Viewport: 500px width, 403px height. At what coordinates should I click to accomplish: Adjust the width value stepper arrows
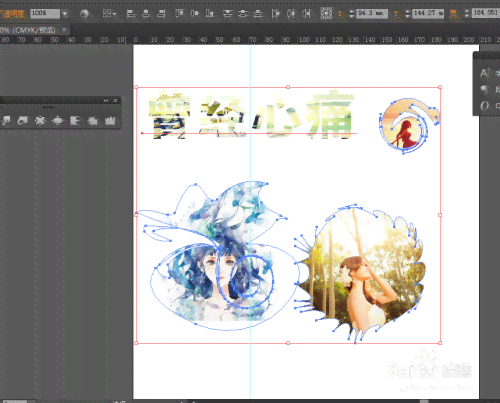(467, 13)
